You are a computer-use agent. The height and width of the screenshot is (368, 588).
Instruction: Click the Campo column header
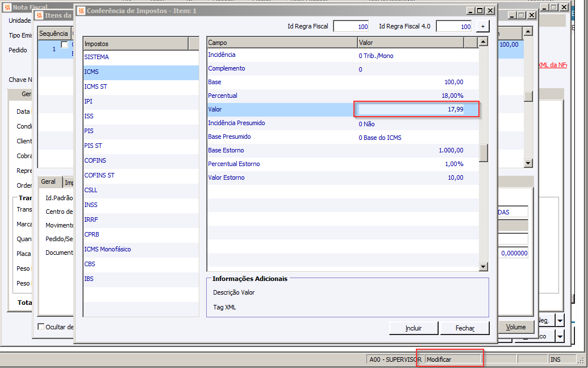[282, 43]
